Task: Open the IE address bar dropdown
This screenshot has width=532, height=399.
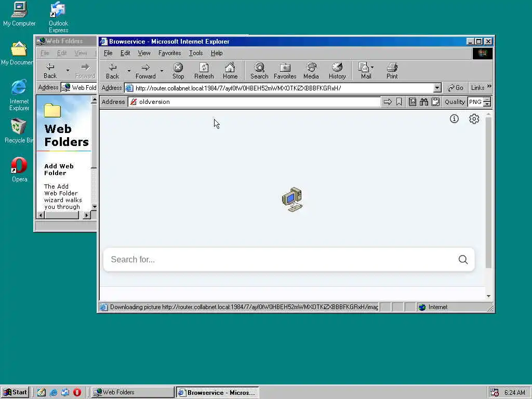Action: (437, 88)
